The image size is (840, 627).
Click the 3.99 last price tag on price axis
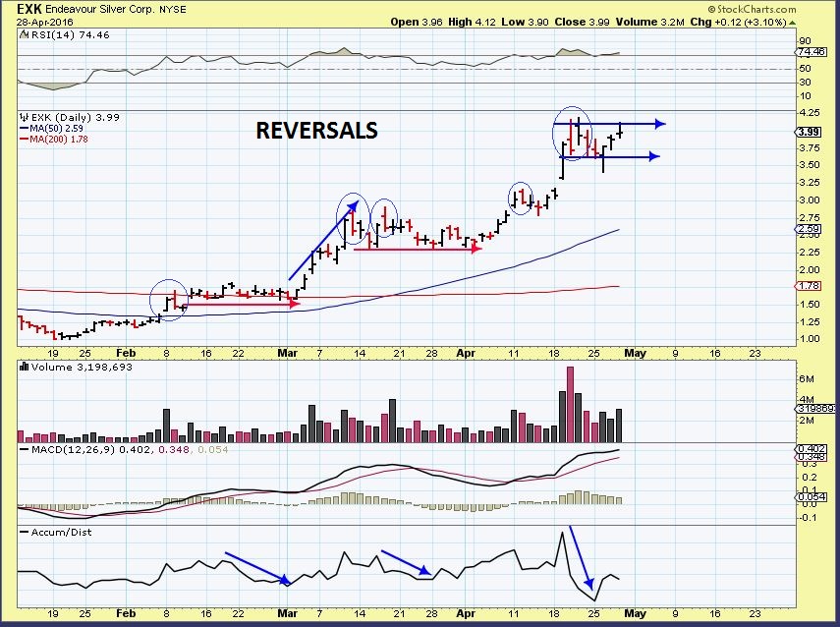(x=808, y=132)
